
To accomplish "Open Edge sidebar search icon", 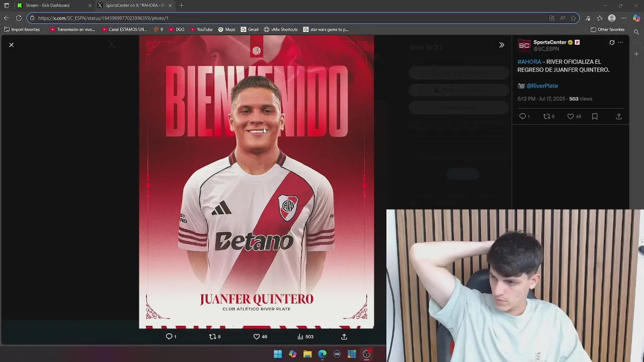I will [x=636, y=32].
